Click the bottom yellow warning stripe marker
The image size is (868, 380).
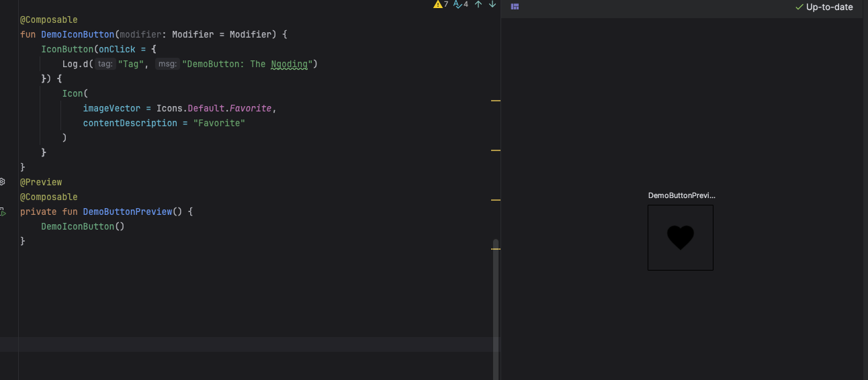(496, 249)
